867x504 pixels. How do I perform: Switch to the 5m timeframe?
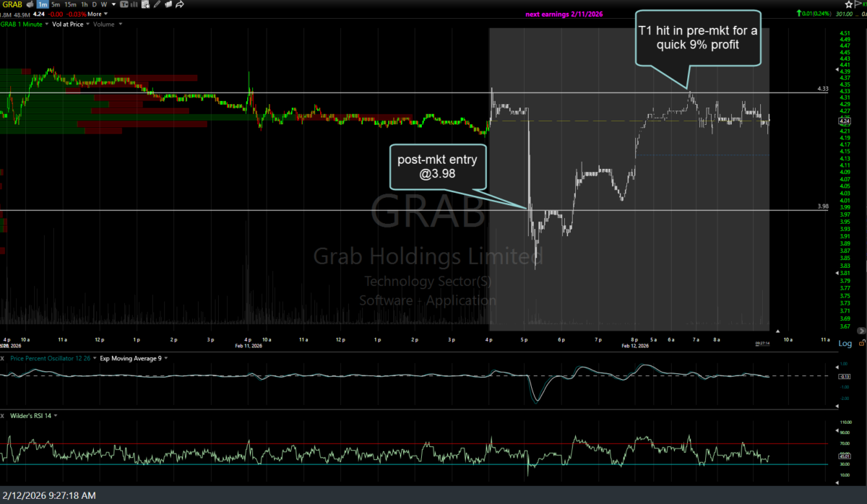(x=56, y=4)
